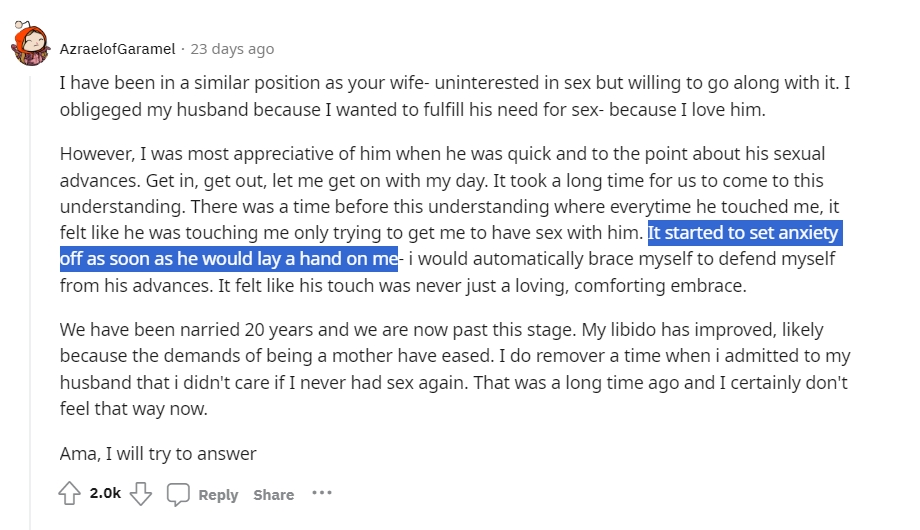Upvote the comment with the up arrow
This screenshot has height=530, width=920.
pyautogui.click(x=70, y=494)
